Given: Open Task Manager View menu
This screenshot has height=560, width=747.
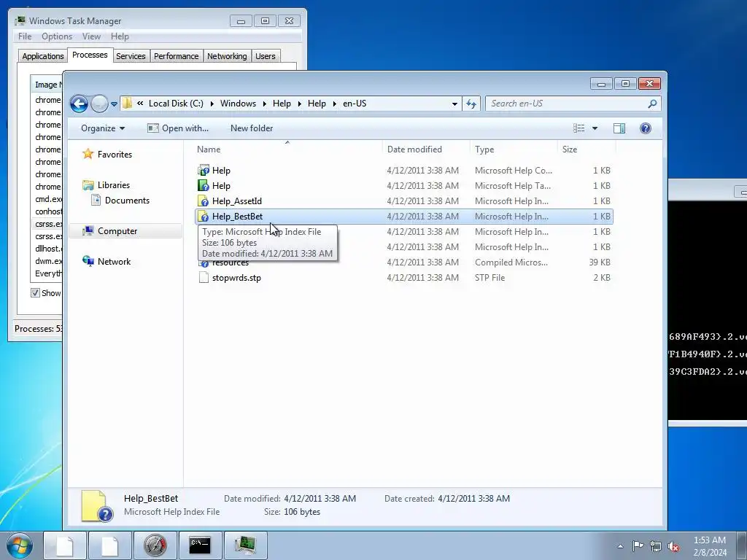Looking at the screenshot, I should pos(91,36).
